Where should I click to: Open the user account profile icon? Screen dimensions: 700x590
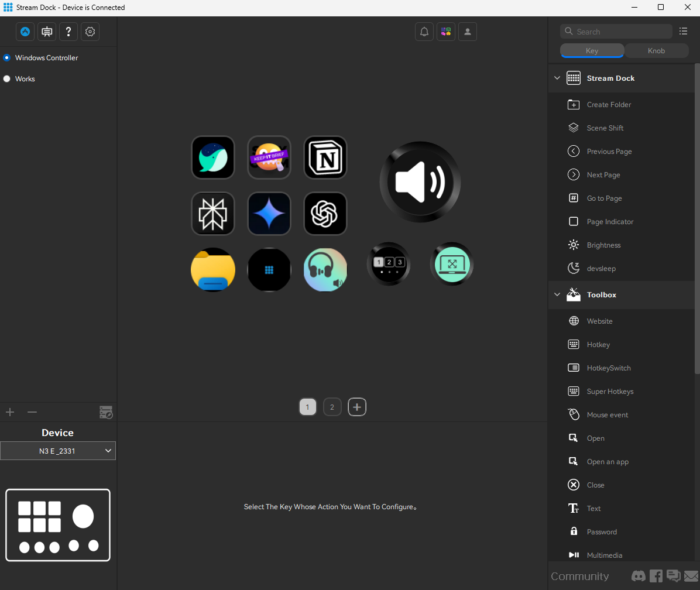[468, 32]
